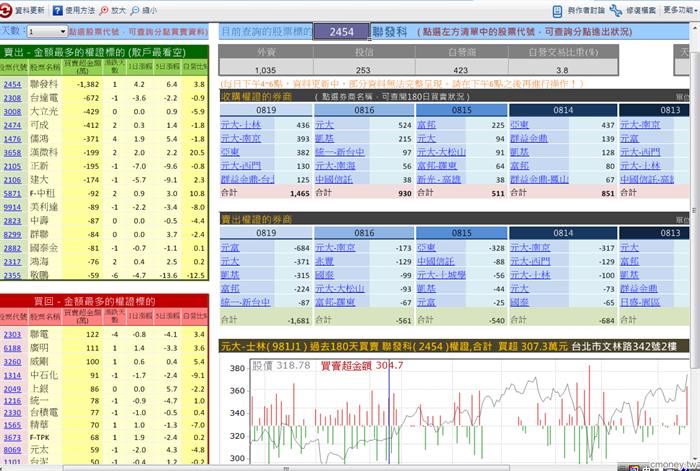Screen dimensions: 700x471
Task: Open the 天數 days combo box
Action: pyautogui.click(x=47, y=32)
